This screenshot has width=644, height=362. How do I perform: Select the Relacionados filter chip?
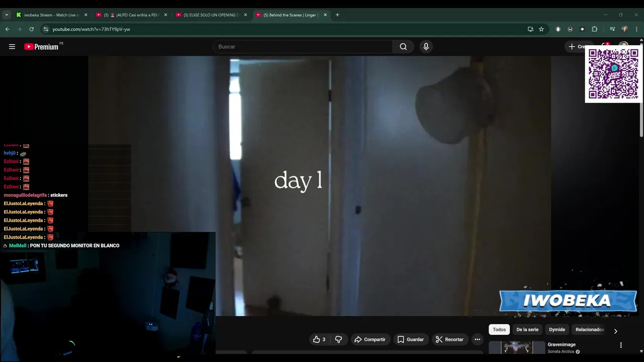pyautogui.click(x=590, y=330)
